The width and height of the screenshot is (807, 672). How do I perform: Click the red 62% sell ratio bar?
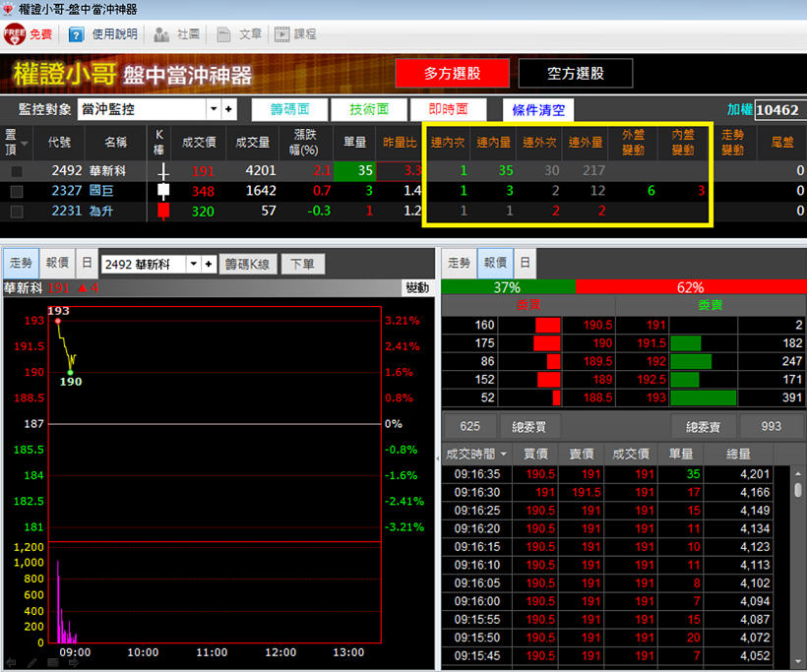click(691, 287)
